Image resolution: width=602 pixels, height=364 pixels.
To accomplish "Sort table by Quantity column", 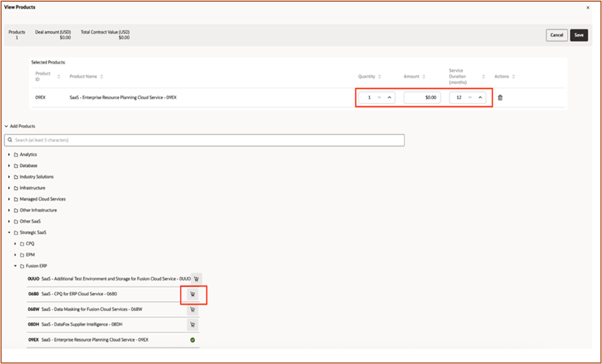I will [x=379, y=77].
